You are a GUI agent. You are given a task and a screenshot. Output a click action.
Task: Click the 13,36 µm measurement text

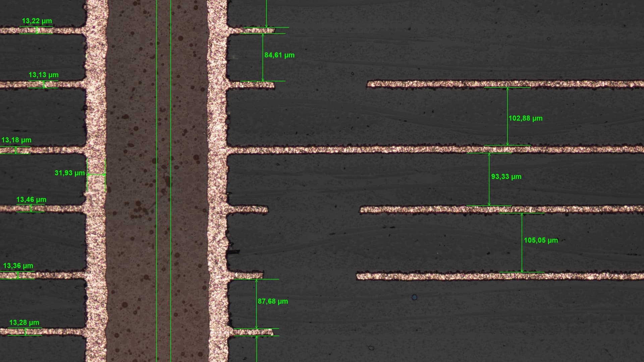pos(18,266)
